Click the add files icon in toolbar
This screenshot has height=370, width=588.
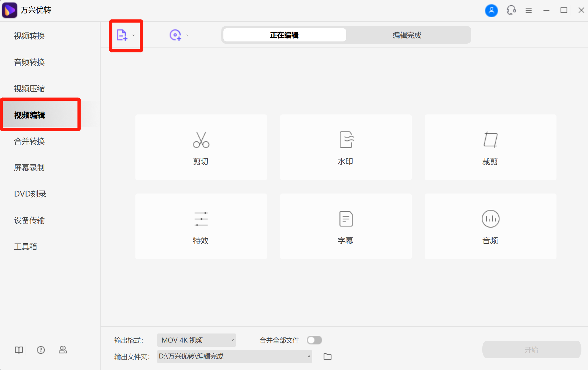coord(122,35)
